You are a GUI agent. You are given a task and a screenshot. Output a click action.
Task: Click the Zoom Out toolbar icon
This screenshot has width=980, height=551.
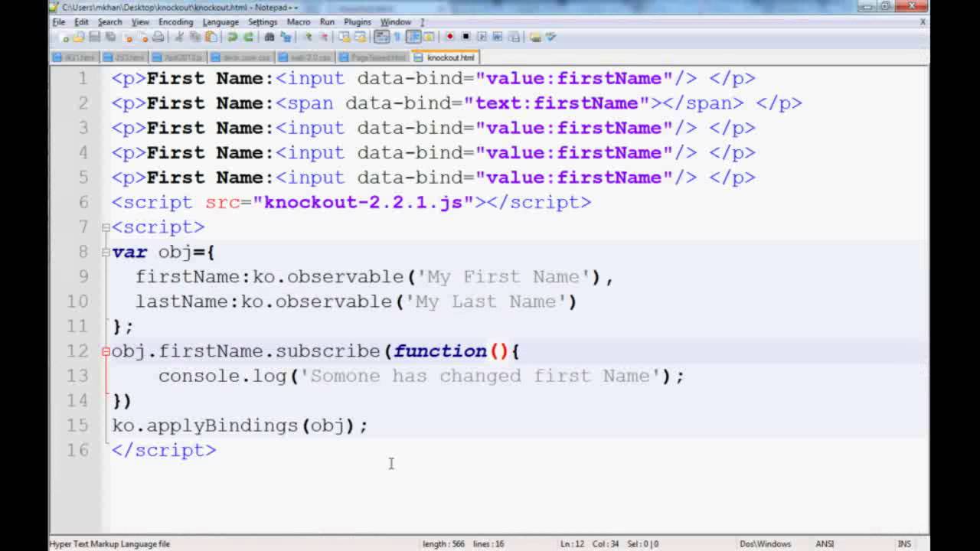[324, 37]
